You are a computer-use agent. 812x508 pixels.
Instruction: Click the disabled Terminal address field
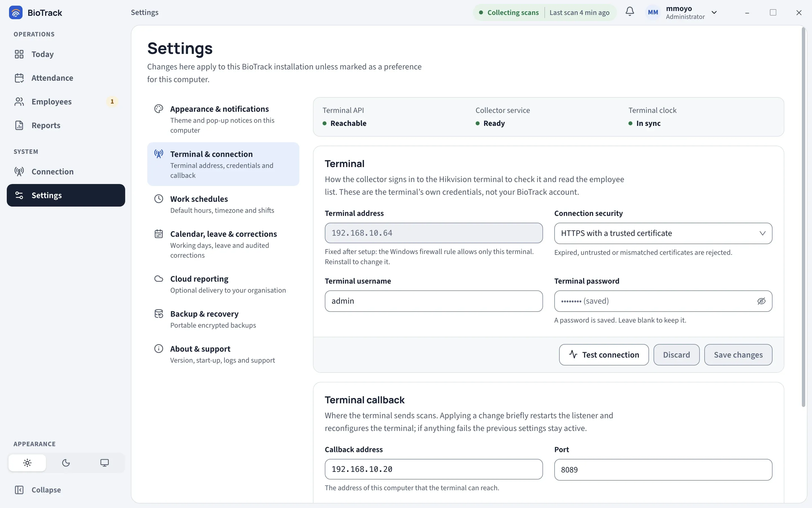[434, 233]
